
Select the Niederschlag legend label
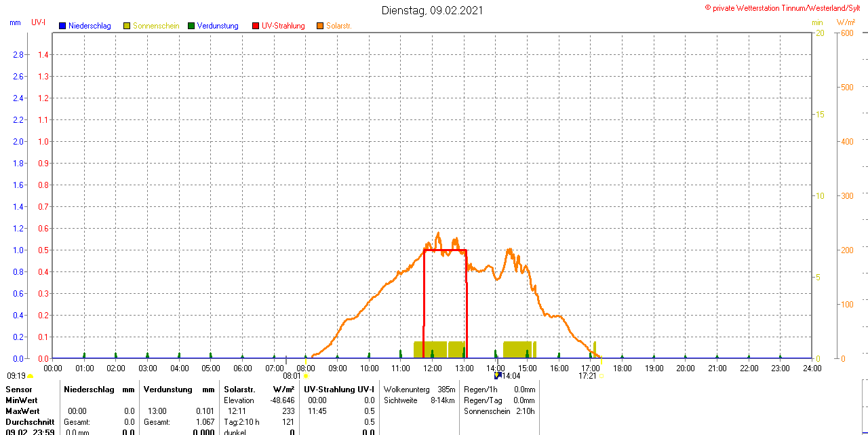coord(90,26)
